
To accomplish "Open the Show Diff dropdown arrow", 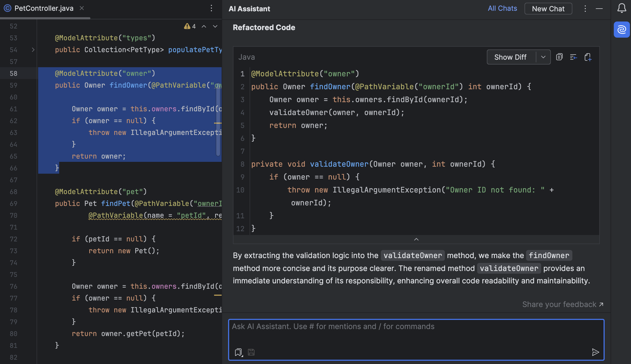I will (543, 57).
